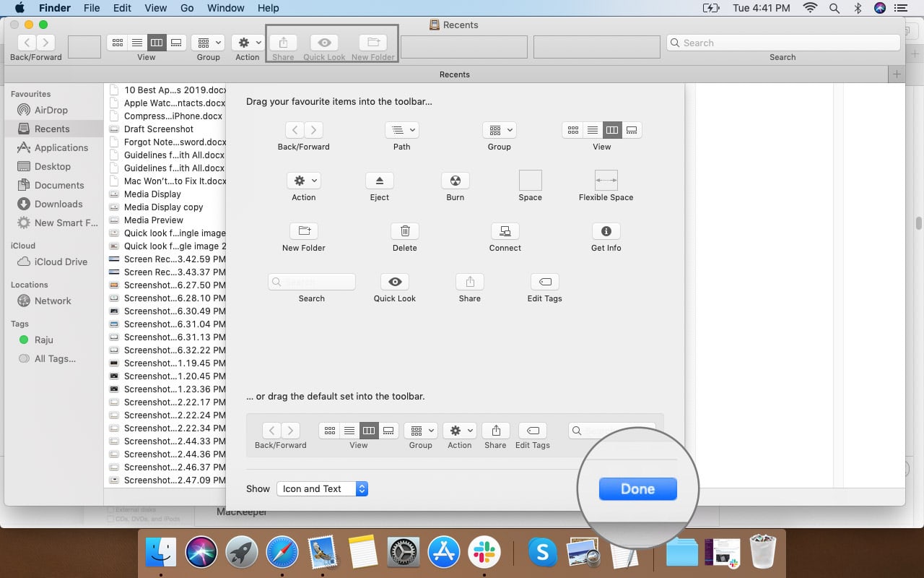Open the Group dropdown in palette

point(499,130)
